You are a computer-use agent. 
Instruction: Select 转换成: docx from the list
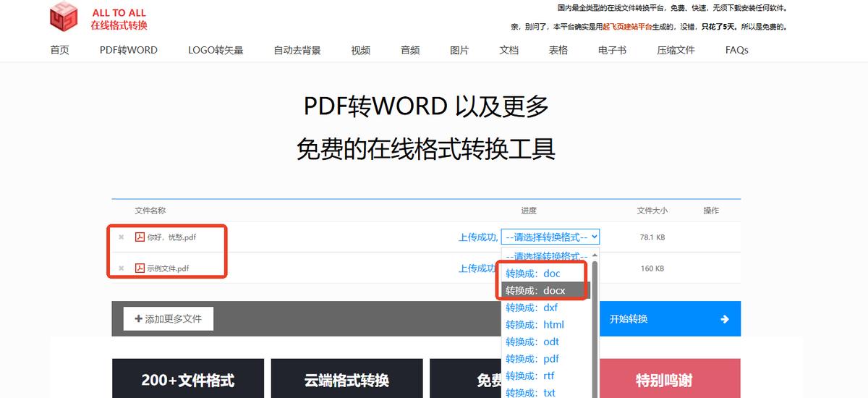(x=535, y=291)
